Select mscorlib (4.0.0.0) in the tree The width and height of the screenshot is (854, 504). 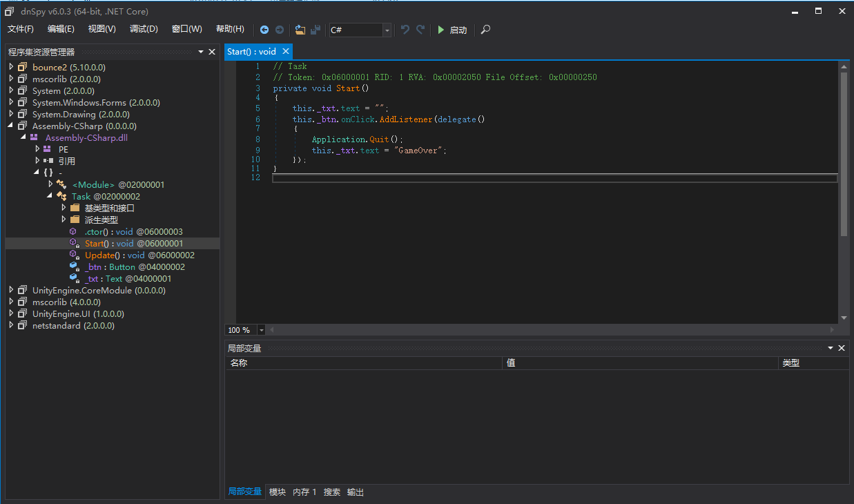pyautogui.click(x=66, y=302)
